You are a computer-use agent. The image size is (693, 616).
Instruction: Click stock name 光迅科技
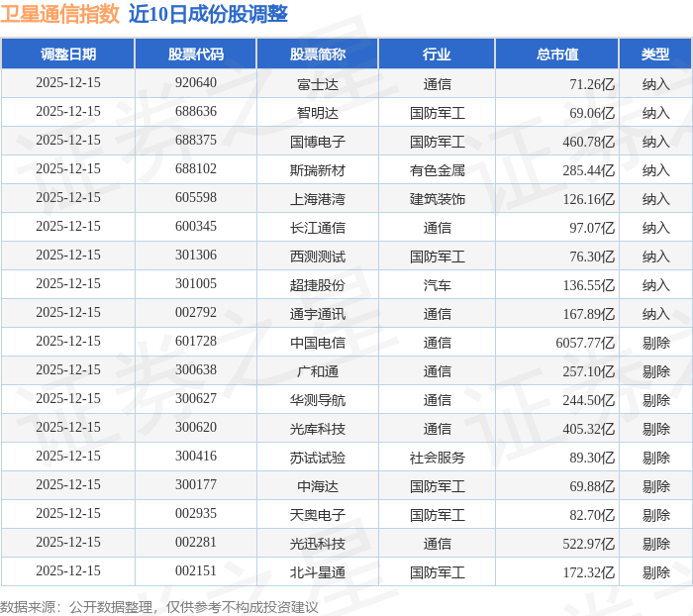tap(318, 544)
